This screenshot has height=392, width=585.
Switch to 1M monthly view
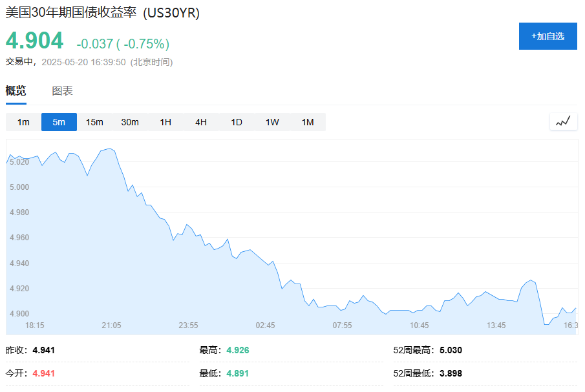[306, 121]
